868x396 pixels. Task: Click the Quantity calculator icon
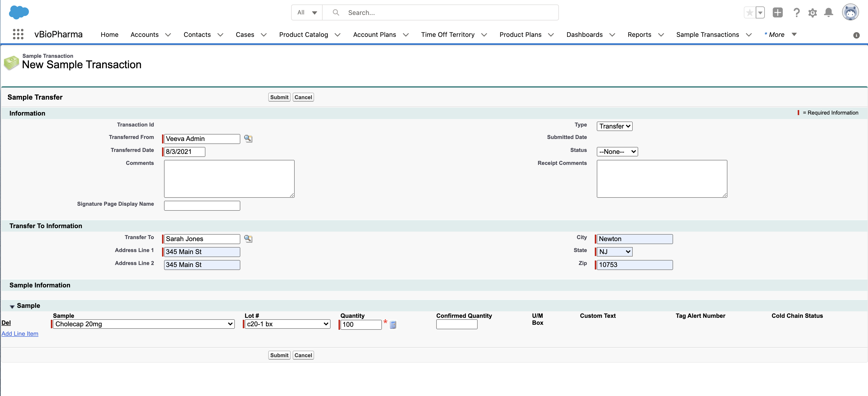point(393,325)
